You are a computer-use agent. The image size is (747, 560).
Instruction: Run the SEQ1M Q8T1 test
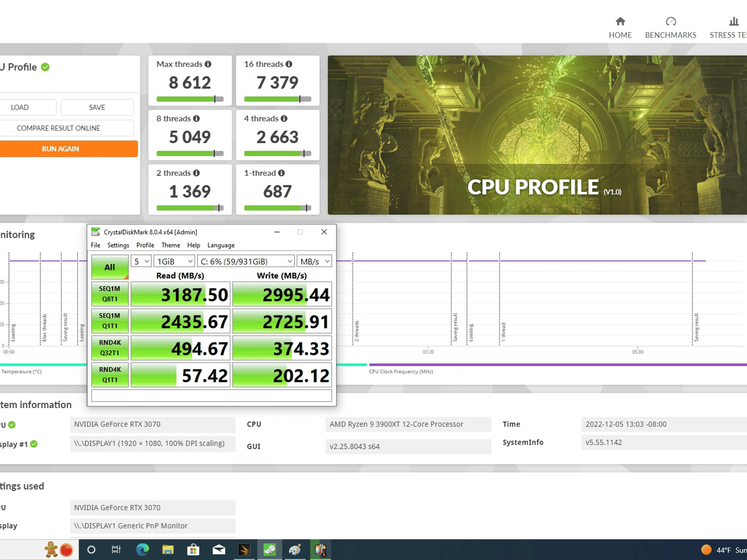pos(110,294)
